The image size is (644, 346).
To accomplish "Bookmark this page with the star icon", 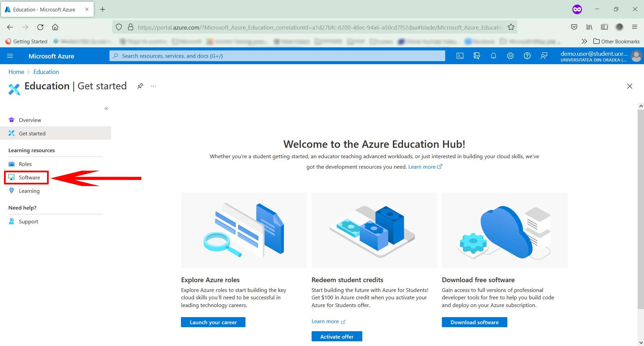I will [511, 27].
